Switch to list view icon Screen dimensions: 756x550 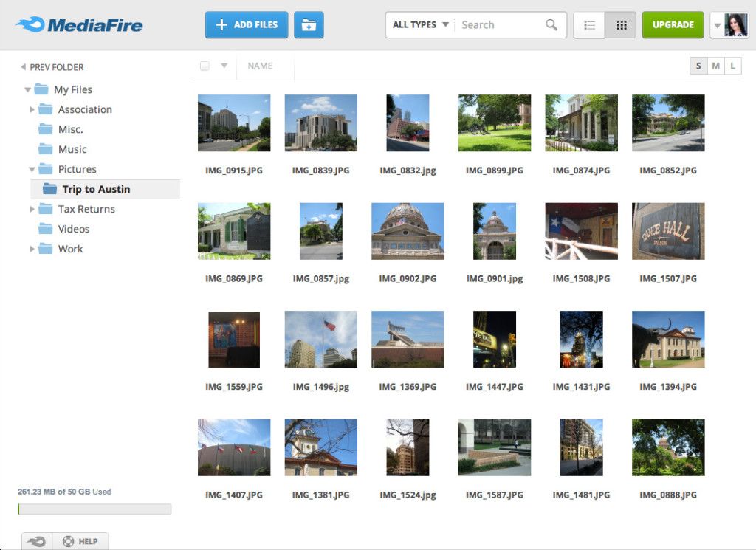589,24
